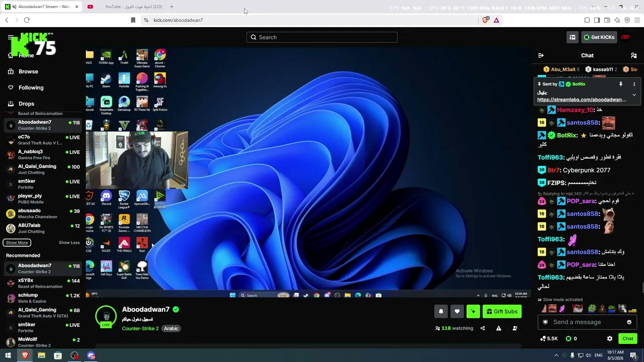Viewport: 644px width, 362px height.
Task: Click the Get KICKs button
Action: (x=599, y=37)
